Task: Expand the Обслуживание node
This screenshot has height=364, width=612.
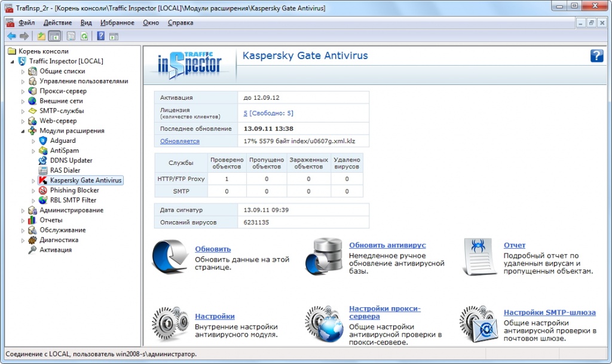Action: point(23,230)
